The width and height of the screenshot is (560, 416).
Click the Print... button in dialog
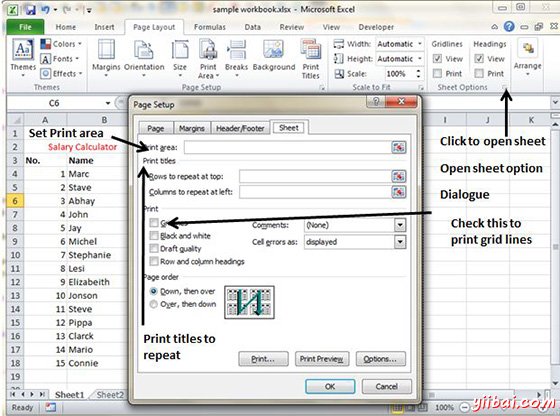click(263, 359)
